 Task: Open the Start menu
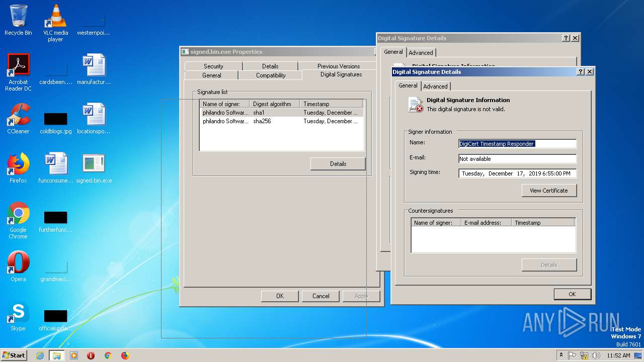pos(14,355)
